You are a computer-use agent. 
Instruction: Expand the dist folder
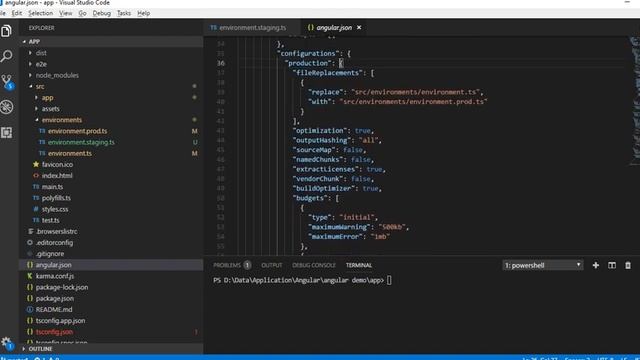tap(30, 53)
